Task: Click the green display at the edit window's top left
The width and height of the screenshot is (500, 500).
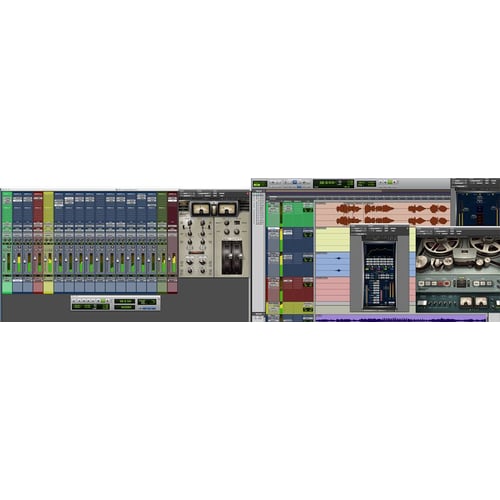Action: tap(260, 184)
